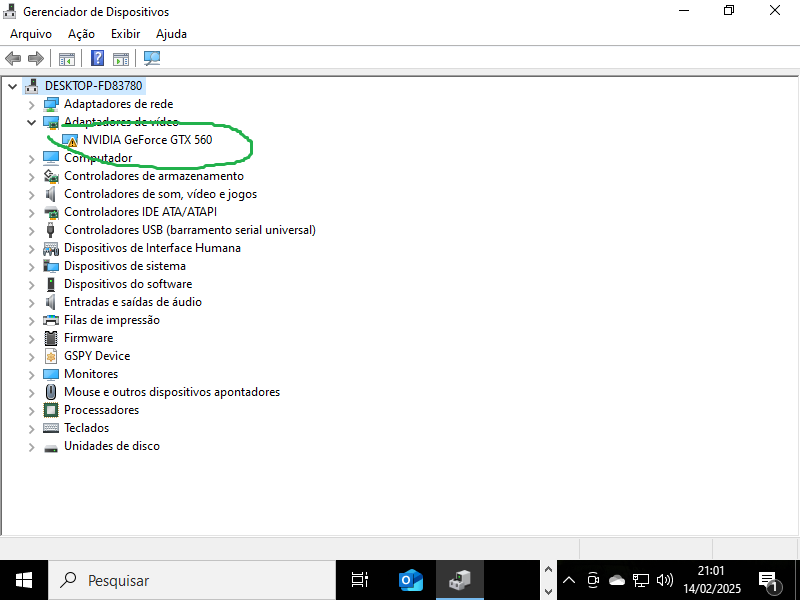Click the Dispositivos de sistema folder icon
800x600 pixels.
[51, 266]
